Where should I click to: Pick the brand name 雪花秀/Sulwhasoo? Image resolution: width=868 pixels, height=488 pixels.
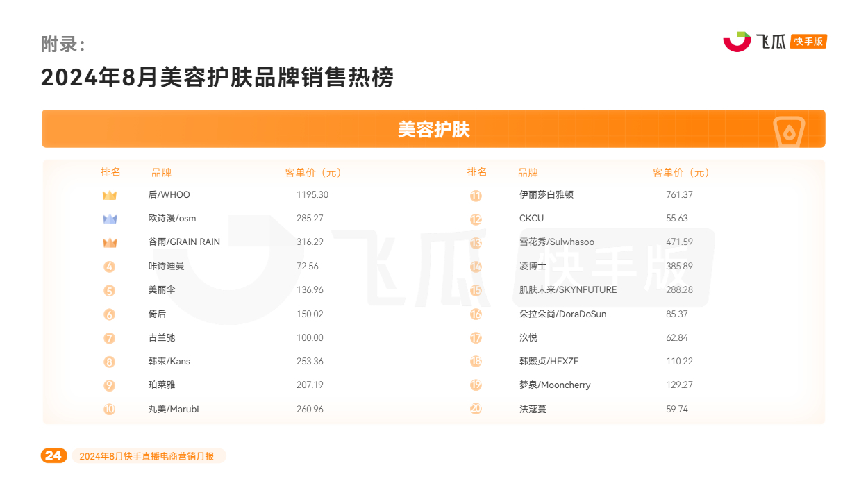tap(557, 242)
